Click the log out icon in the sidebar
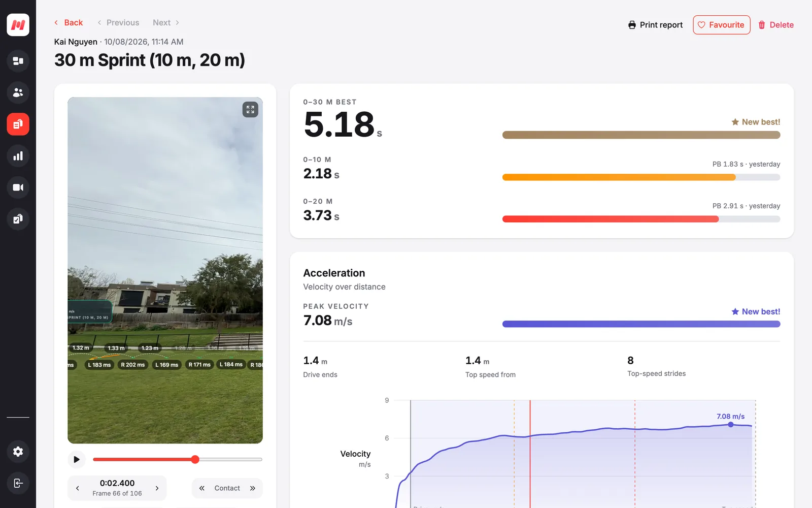Screen dimensions: 812x508 pyautogui.click(x=18, y=483)
